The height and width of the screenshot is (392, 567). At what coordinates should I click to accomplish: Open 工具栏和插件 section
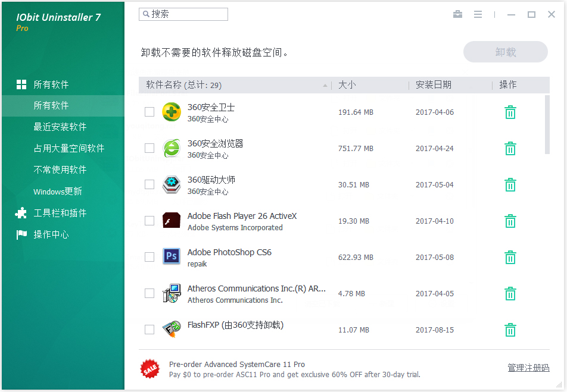pyautogui.click(x=60, y=213)
